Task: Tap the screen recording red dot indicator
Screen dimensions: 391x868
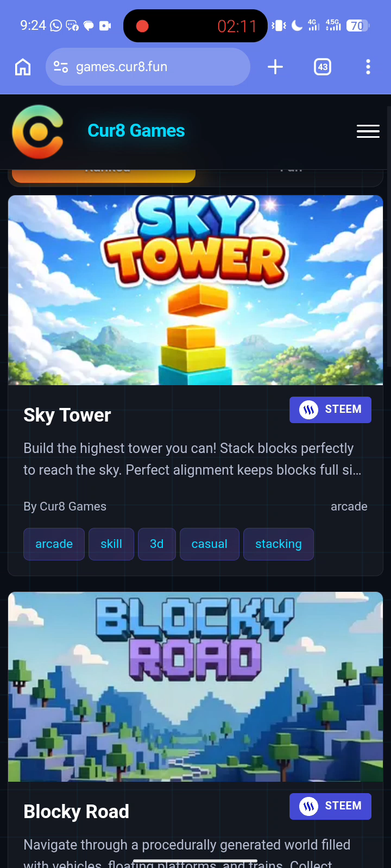Action: (142, 26)
